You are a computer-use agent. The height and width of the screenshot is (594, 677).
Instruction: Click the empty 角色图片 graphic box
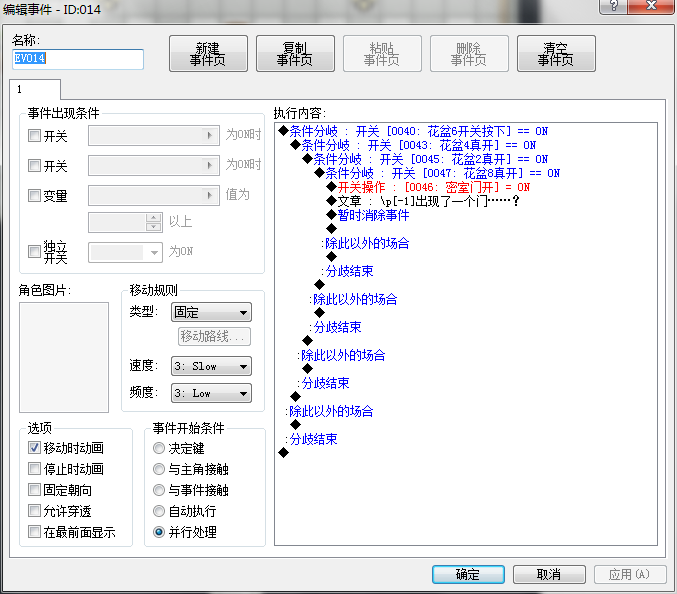64,357
